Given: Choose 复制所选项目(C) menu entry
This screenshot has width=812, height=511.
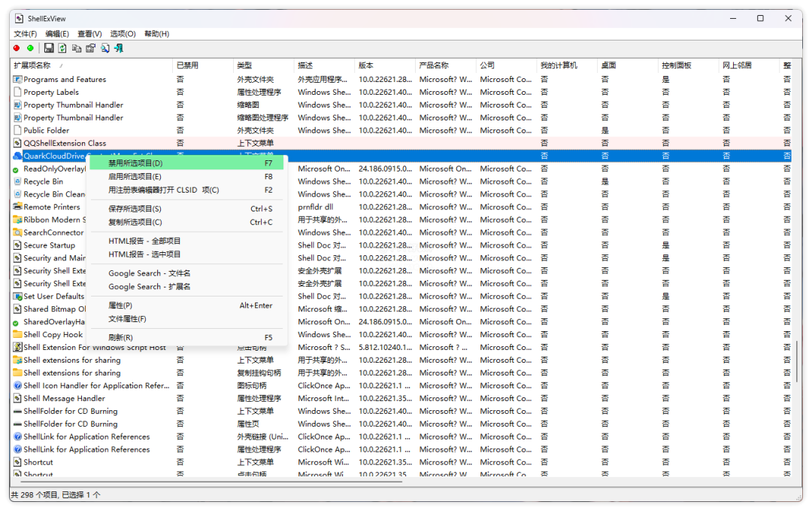Looking at the screenshot, I should point(187,222).
